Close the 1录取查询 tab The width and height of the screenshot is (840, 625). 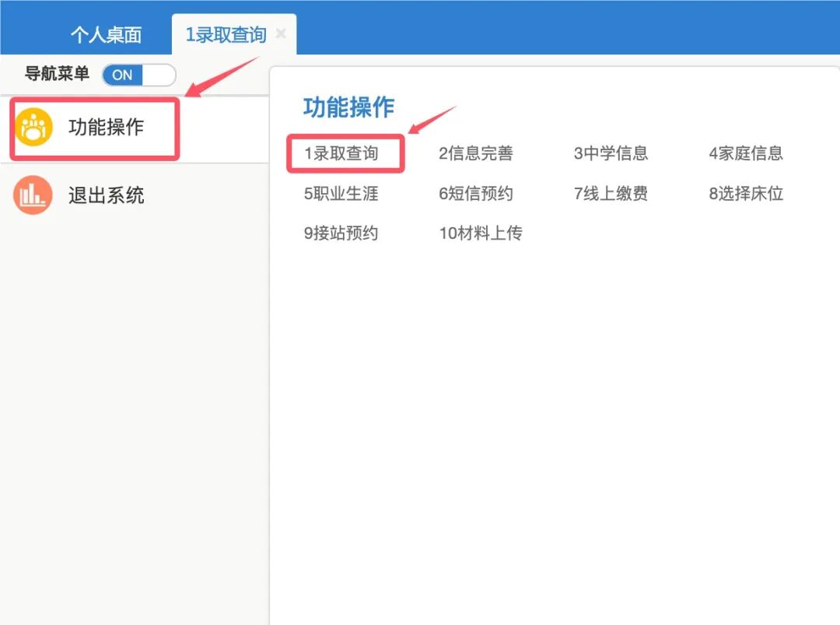(x=281, y=33)
